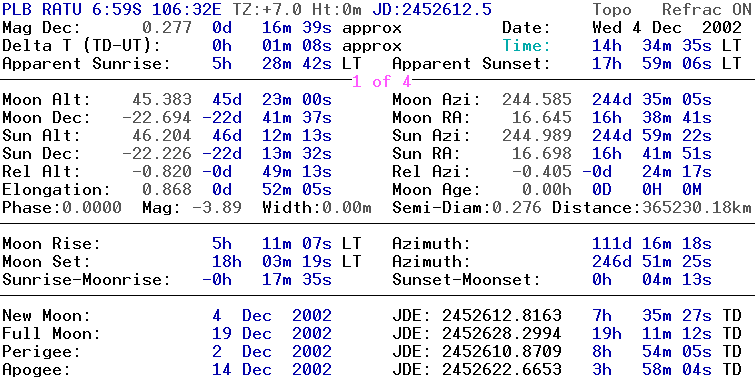Select Sunset-Moonset value 0h 04m 13s
The height and width of the screenshot is (384, 755).
(x=652, y=280)
